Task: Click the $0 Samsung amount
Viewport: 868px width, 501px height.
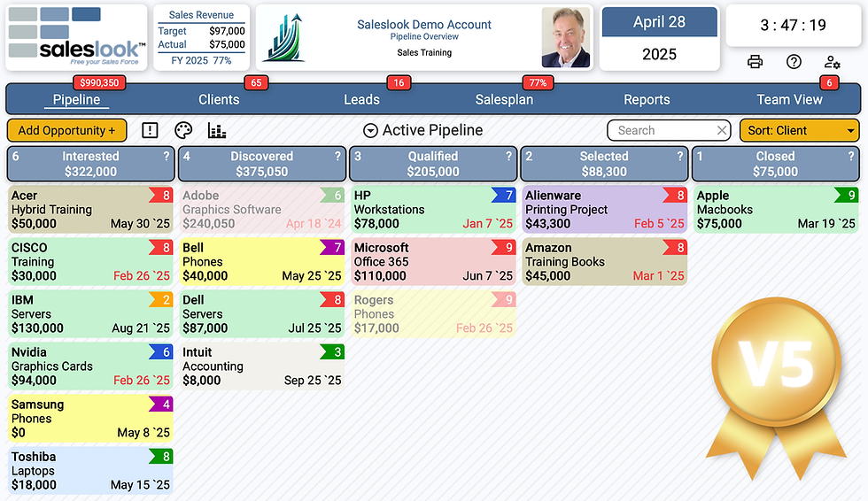Action: tap(19, 433)
